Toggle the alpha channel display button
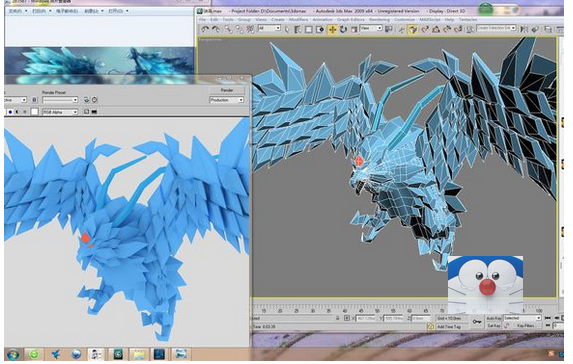The height and width of the screenshot is (364, 573). coord(17,112)
